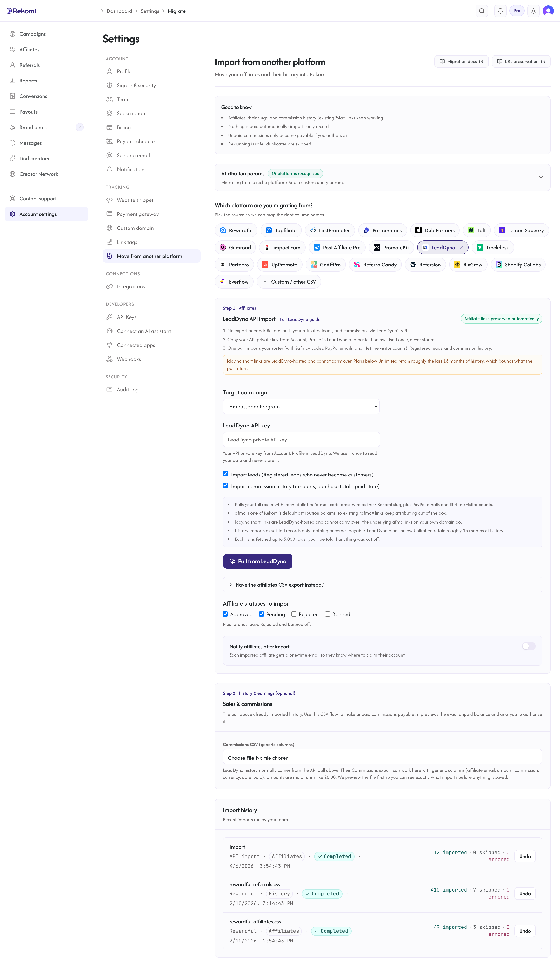The image size is (560, 967).
Task: Click the Find creators sparkle icon
Action: click(12, 159)
